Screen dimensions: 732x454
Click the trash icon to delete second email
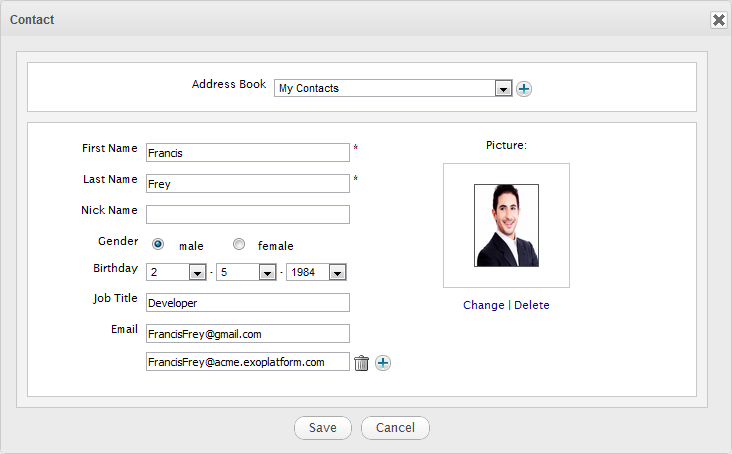(x=362, y=363)
